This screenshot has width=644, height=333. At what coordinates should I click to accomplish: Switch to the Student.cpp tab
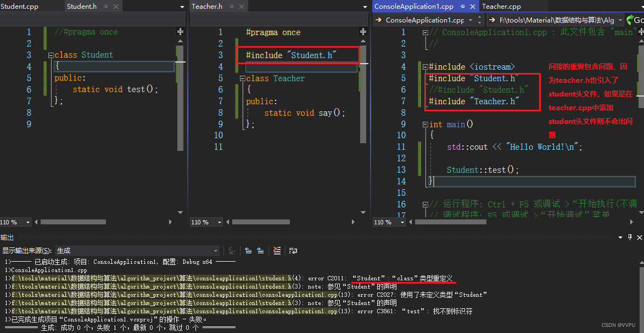point(20,6)
